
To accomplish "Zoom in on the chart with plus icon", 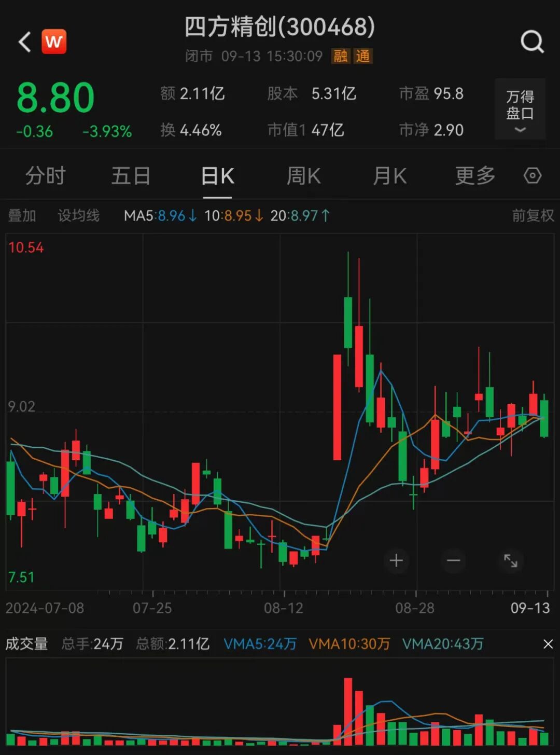I will pos(396,560).
